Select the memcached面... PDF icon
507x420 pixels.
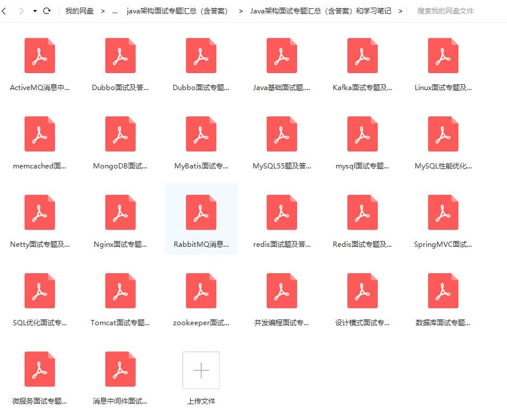pos(40,134)
